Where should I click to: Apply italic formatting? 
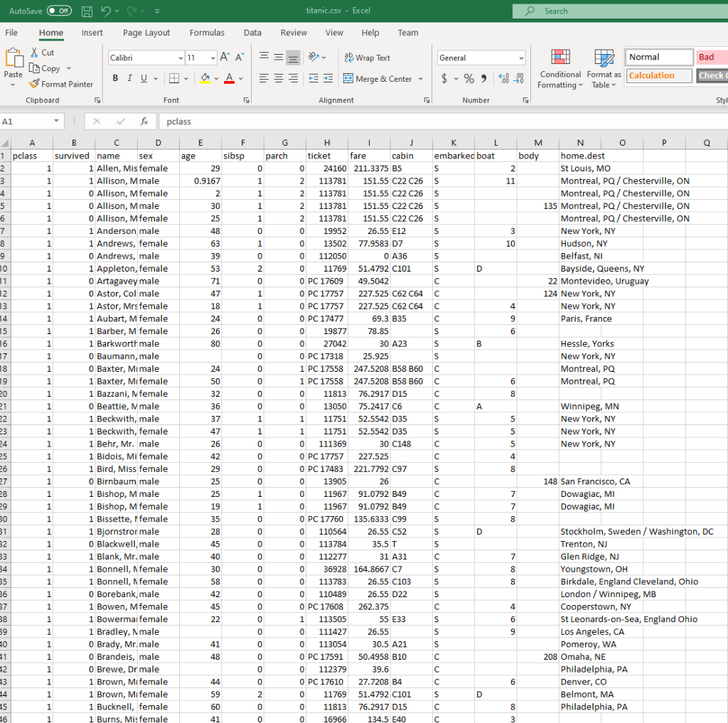129,78
